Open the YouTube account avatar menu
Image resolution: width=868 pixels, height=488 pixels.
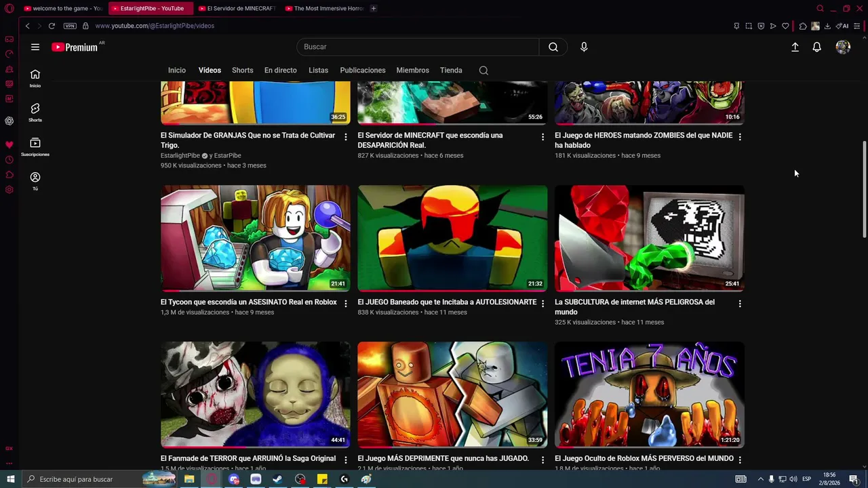click(x=843, y=47)
